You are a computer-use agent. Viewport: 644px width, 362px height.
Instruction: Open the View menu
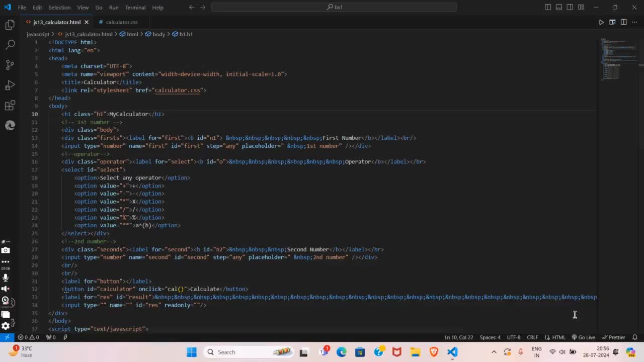coord(83,8)
